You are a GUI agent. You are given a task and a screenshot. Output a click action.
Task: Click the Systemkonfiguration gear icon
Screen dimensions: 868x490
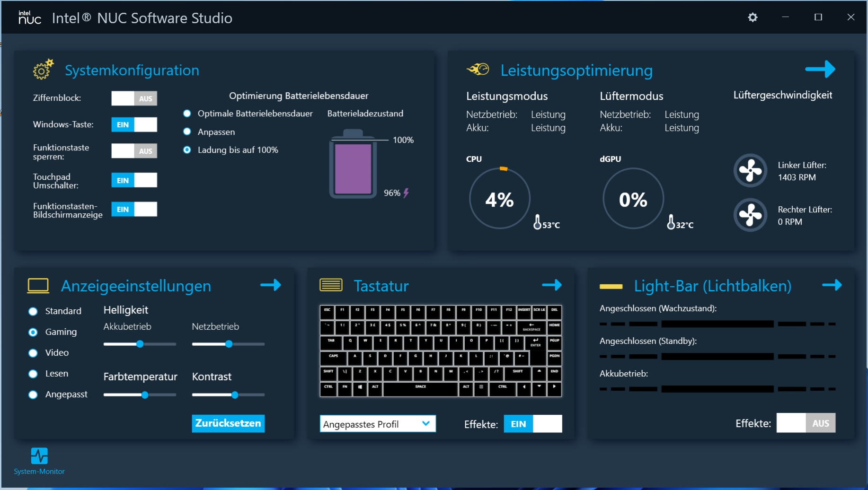point(43,70)
